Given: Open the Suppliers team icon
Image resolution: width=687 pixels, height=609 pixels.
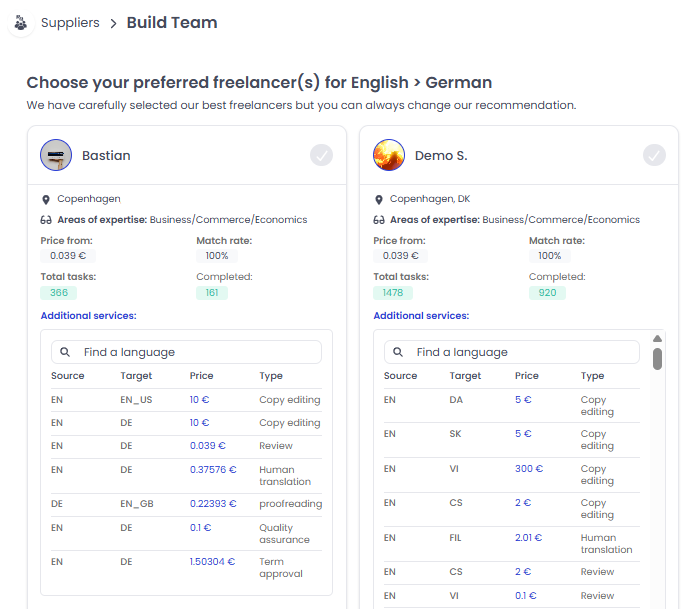Looking at the screenshot, I should [21, 23].
